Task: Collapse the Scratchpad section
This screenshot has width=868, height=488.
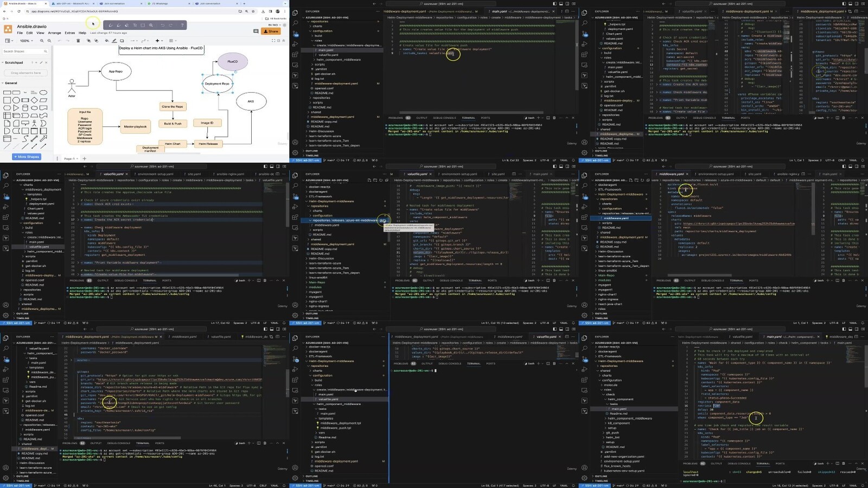Action: click(14, 62)
